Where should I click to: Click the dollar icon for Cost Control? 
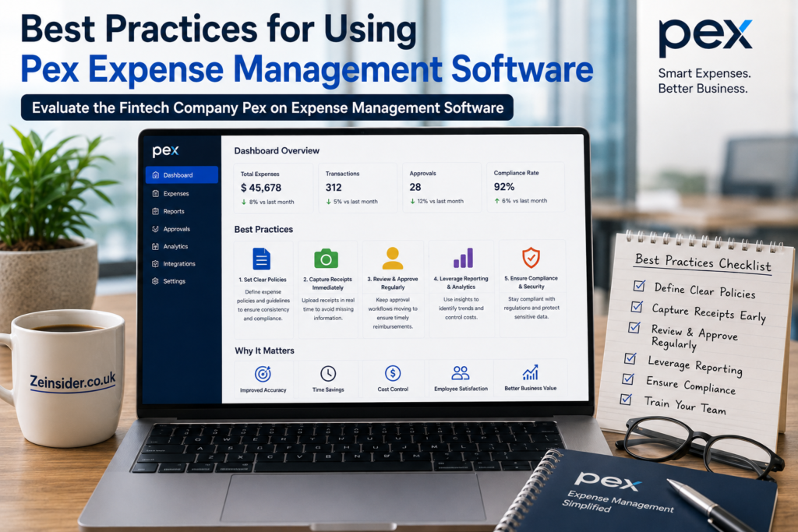(393, 373)
